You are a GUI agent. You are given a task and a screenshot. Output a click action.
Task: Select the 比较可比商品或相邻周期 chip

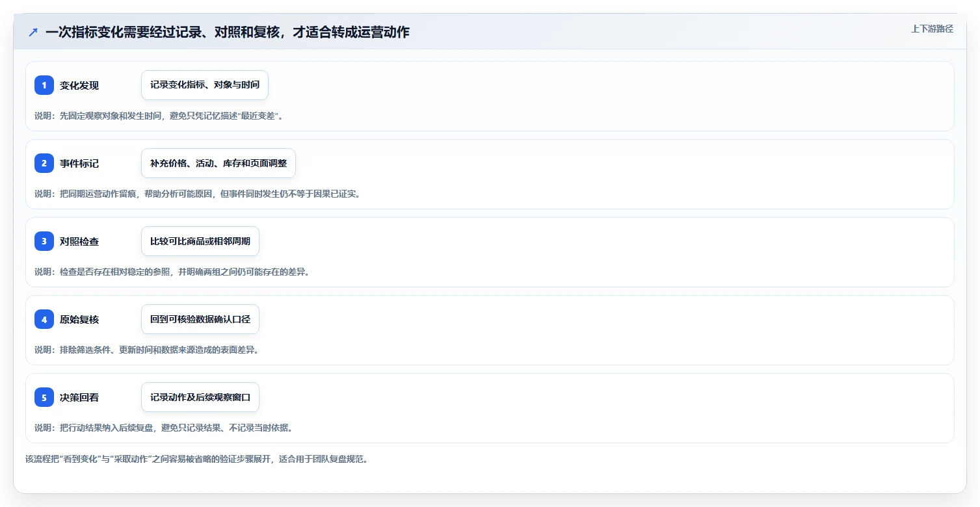pos(200,241)
